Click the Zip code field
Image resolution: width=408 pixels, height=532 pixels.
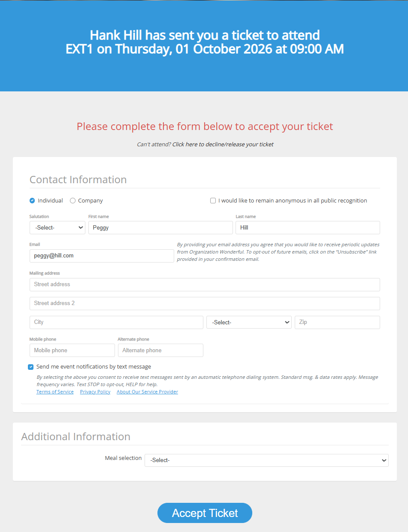tap(337, 323)
